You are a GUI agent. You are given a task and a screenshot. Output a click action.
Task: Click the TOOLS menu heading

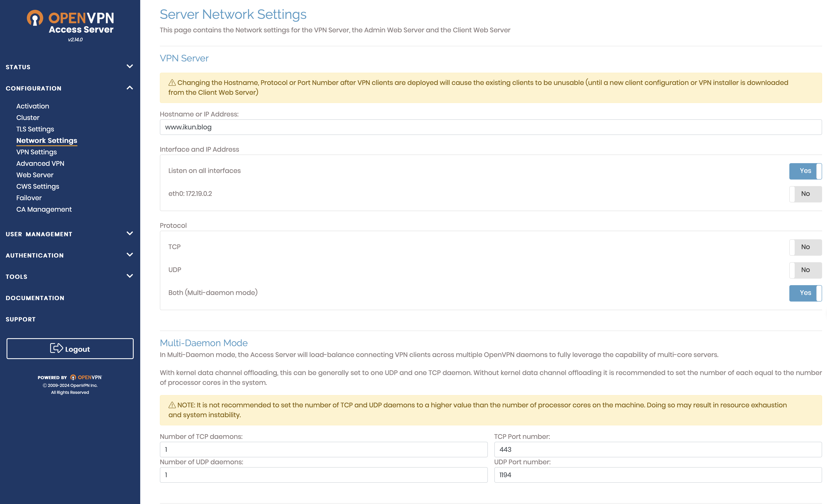click(16, 277)
